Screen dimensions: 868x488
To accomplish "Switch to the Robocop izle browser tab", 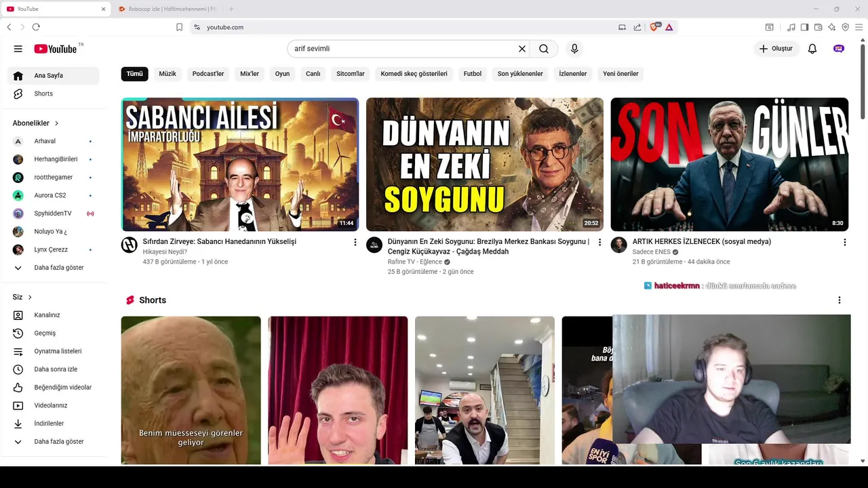I will tap(171, 9).
